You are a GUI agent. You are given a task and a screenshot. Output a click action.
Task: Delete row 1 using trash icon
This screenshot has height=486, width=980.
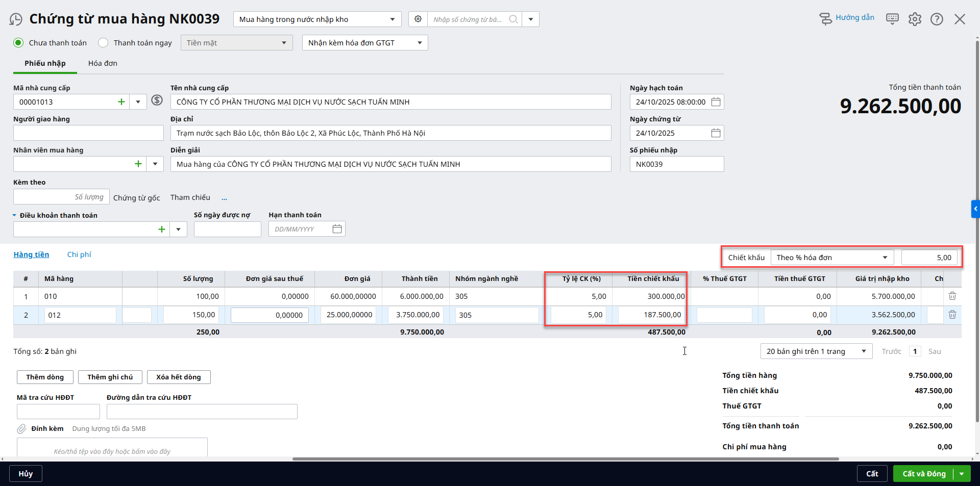tap(952, 296)
